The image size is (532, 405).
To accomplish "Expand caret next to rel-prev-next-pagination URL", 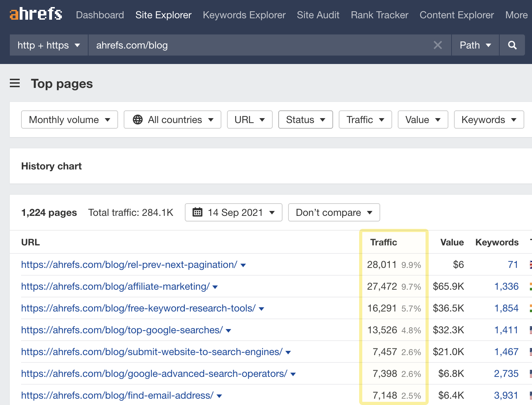I will (x=243, y=265).
